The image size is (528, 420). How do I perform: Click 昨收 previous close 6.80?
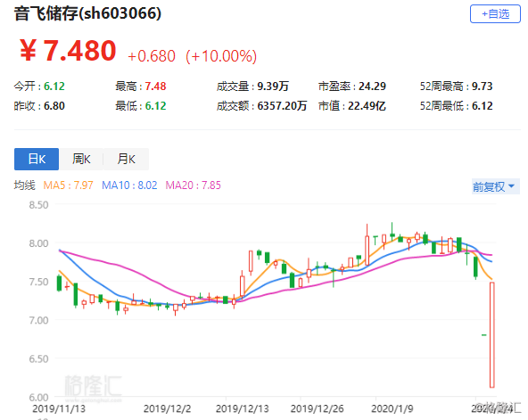pyautogui.click(x=54, y=106)
